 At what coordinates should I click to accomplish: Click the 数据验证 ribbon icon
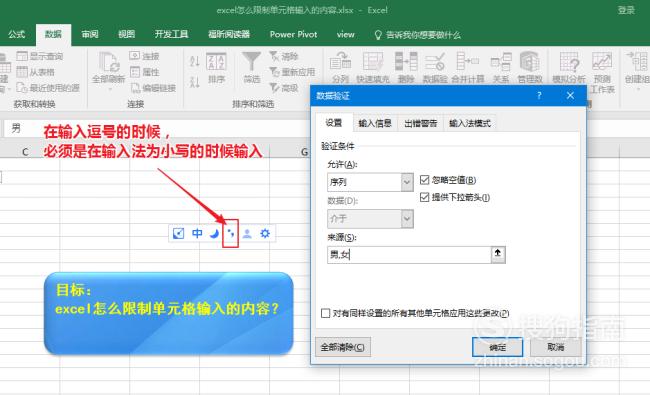coord(435,62)
